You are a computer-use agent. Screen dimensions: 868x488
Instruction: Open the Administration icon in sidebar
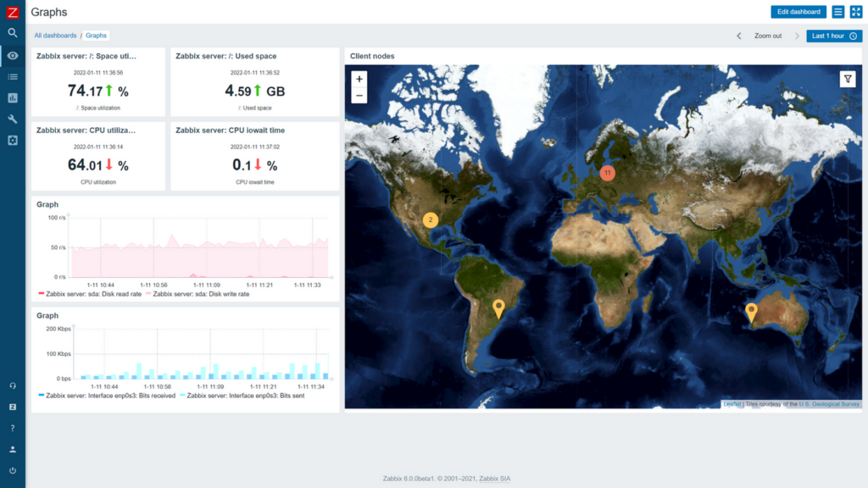tap(12, 140)
